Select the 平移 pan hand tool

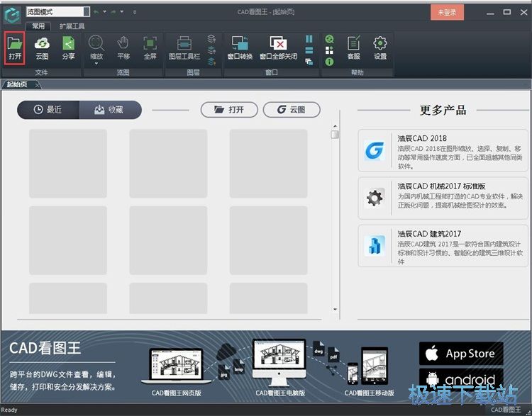pyautogui.click(x=123, y=47)
